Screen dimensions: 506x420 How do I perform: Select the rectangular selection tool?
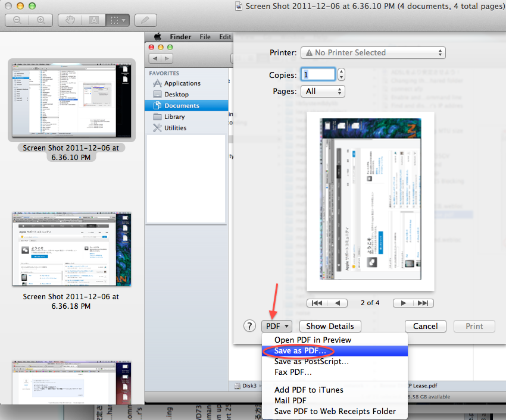pos(114,20)
